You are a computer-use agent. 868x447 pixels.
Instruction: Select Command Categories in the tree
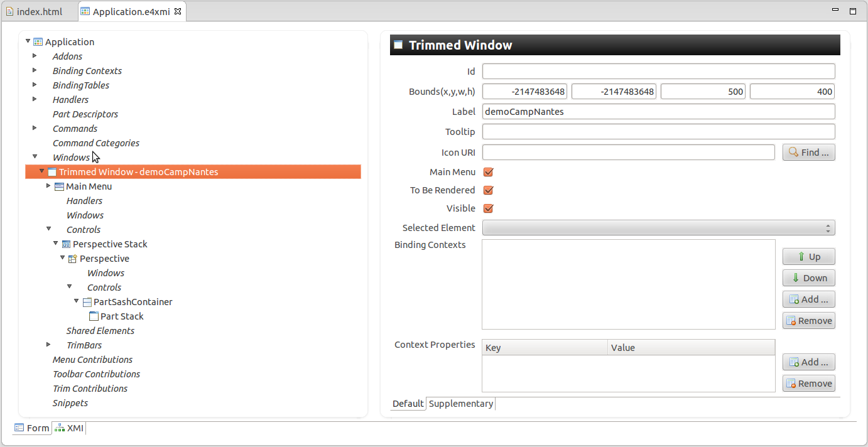point(96,143)
